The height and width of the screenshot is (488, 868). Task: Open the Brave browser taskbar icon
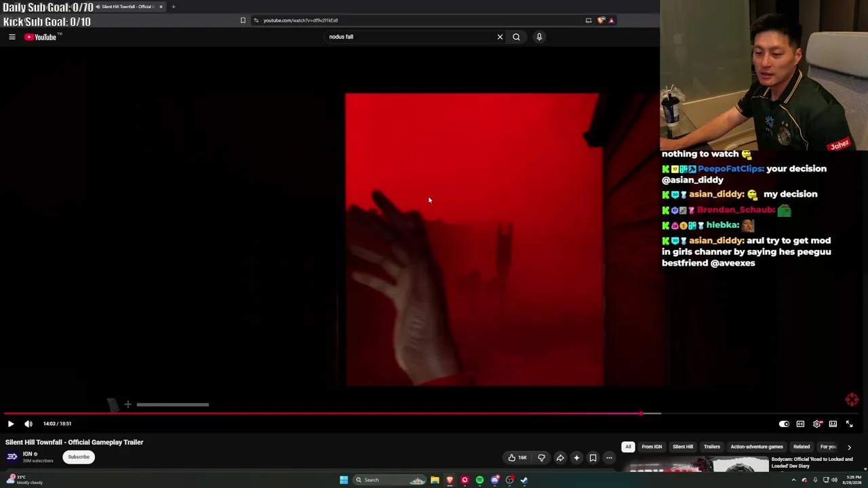pyautogui.click(x=450, y=480)
